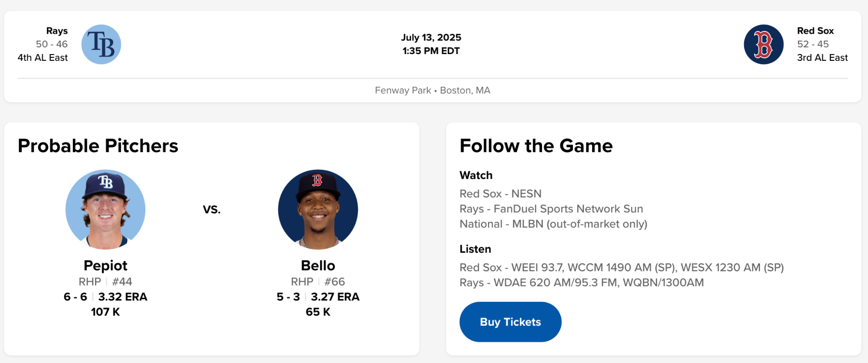The height and width of the screenshot is (363, 868).
Task: Click the Rays 50 - 46 record
Action: [x=52, y=44]
